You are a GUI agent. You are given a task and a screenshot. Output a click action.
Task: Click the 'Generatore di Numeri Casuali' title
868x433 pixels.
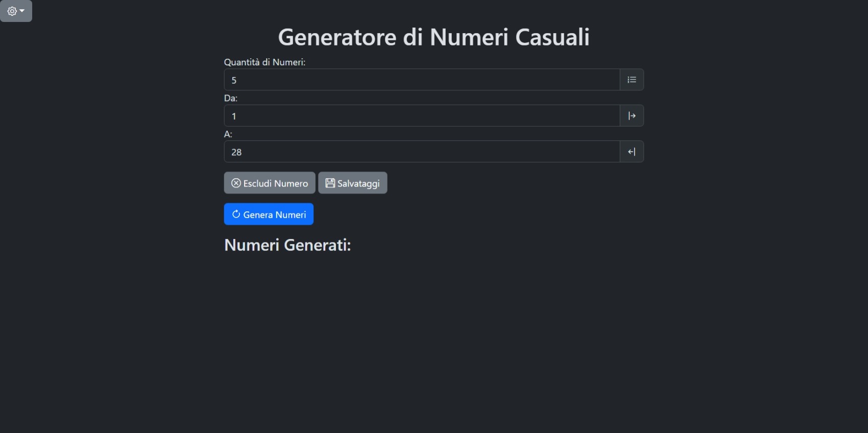tap(433, 37)
